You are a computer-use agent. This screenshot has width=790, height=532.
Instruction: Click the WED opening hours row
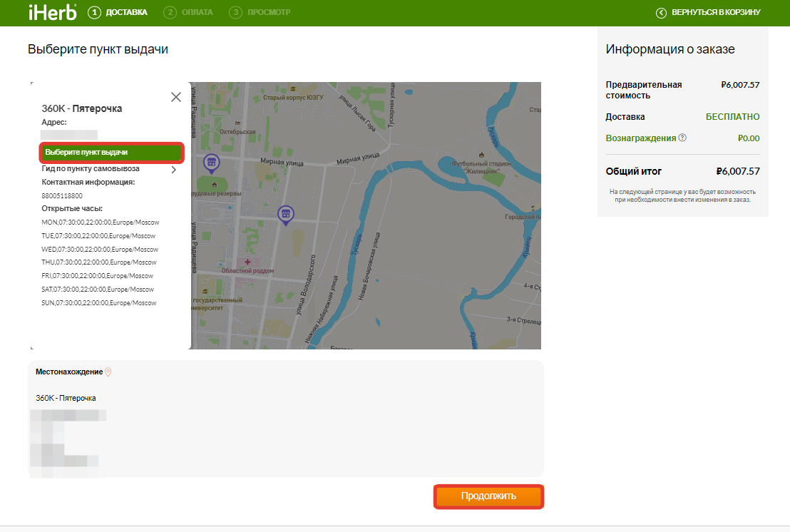pos(100,250)
